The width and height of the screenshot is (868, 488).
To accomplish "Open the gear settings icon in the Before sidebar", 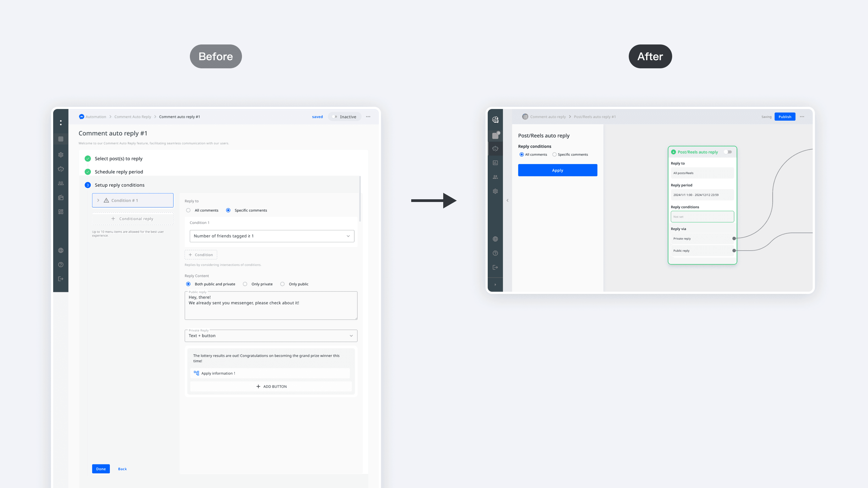I will (61, 155).
